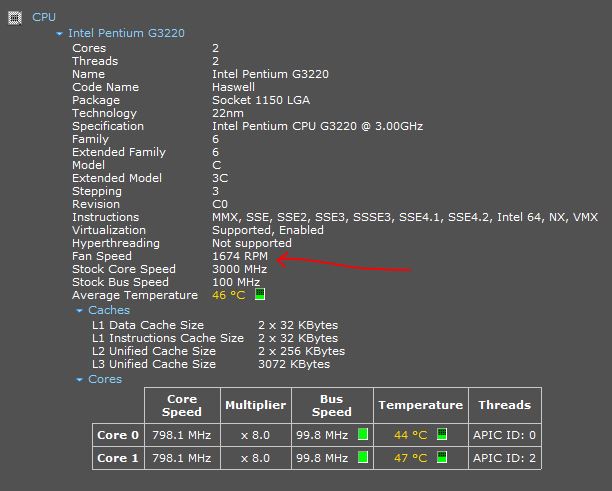
Task: Select Stock Bus Speed value 100 MHz
Action: 236,282
